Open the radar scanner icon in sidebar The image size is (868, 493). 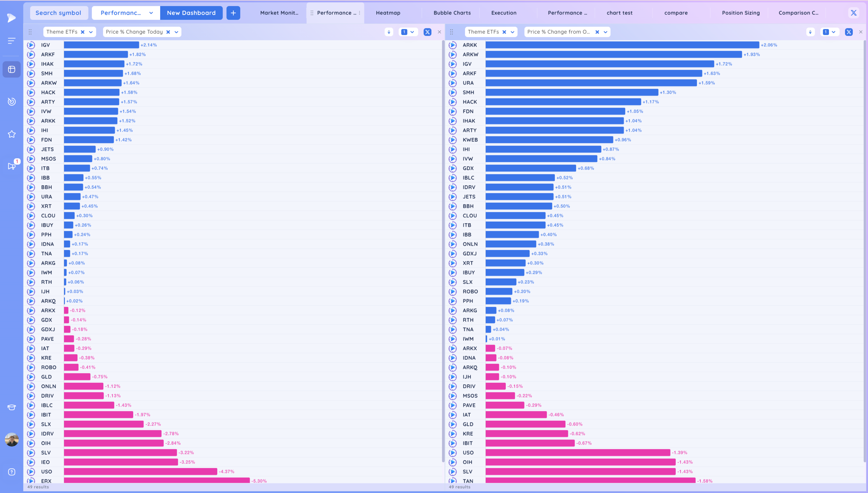12,102
